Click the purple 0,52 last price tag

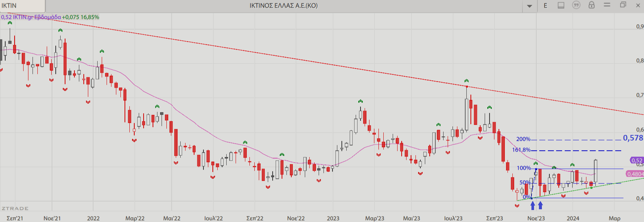pyautogui.click(x=637, y=160)
